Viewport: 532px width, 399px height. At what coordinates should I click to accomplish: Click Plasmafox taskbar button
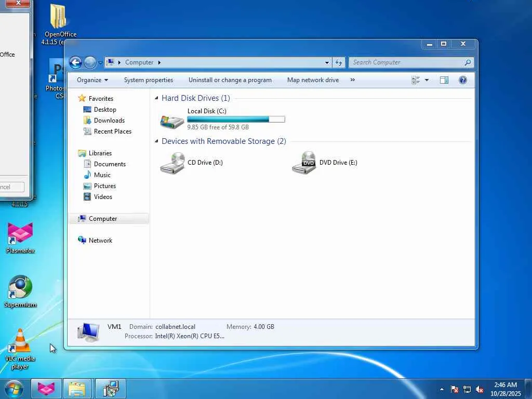tap(46, 389)
